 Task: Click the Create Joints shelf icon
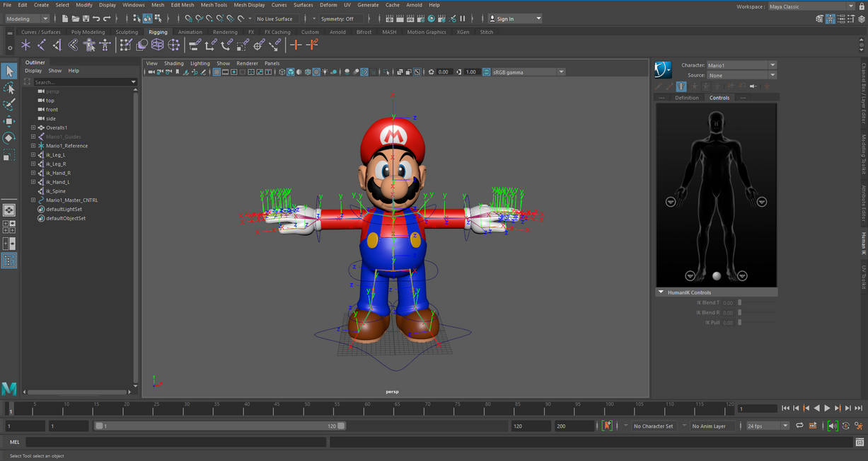(x=42, y=45)
